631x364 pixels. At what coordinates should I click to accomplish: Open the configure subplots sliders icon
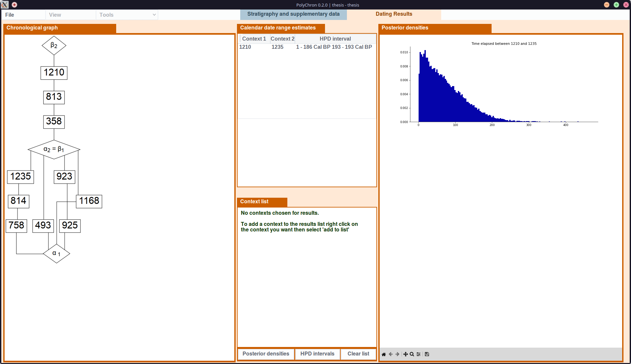point(419,354)
